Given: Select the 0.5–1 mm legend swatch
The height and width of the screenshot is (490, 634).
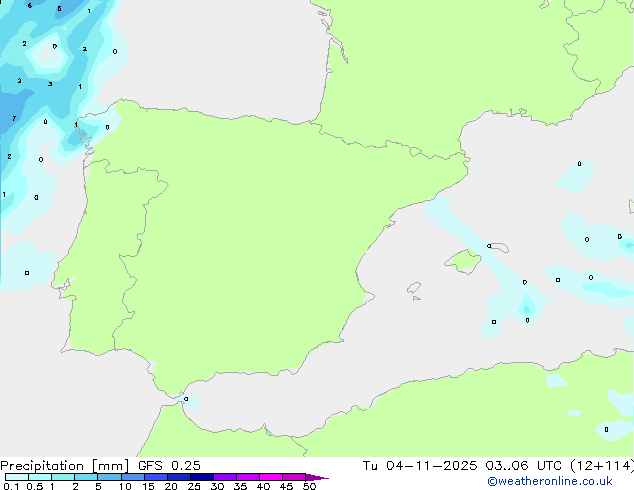Looking at the screenshot, I should pyautogui.click(x=40, y=477).
